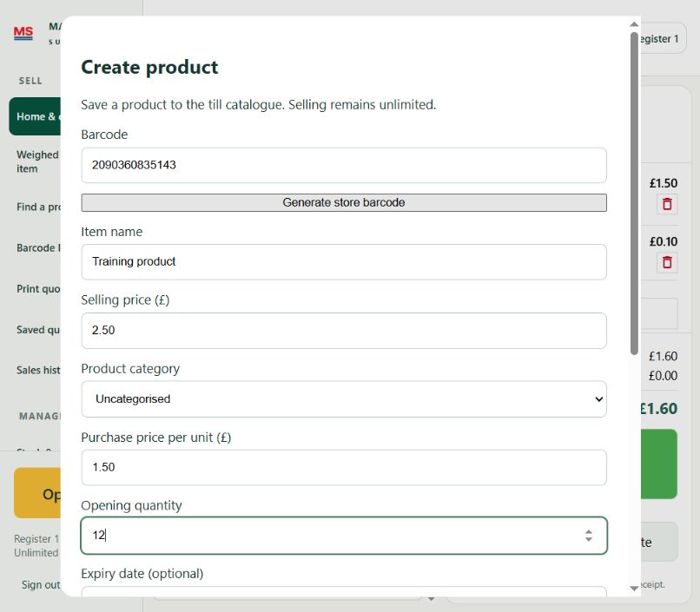700x612 pixels.
Task: Delete the £0.10 basket item
Action: (x=666, y=262)
